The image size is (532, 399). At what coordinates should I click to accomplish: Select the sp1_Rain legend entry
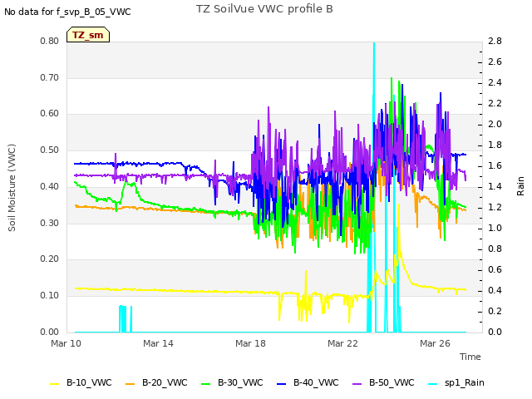pos(456,382)
